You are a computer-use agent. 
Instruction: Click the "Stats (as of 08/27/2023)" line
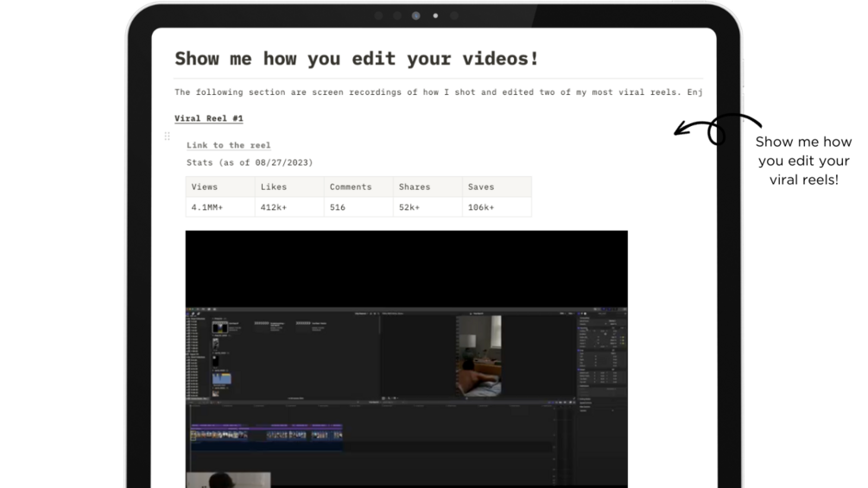coord(250,162)
